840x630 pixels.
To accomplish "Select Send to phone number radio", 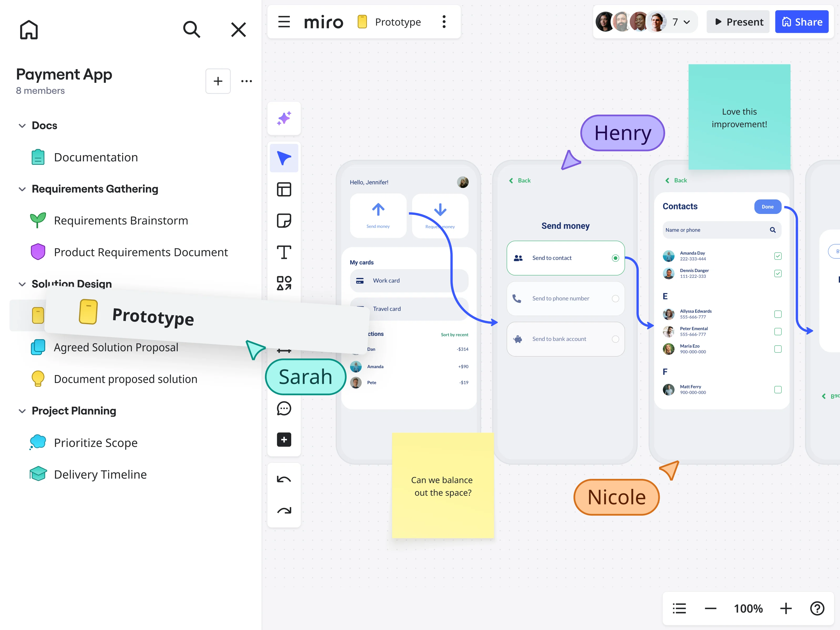I will tap(615, 299).
